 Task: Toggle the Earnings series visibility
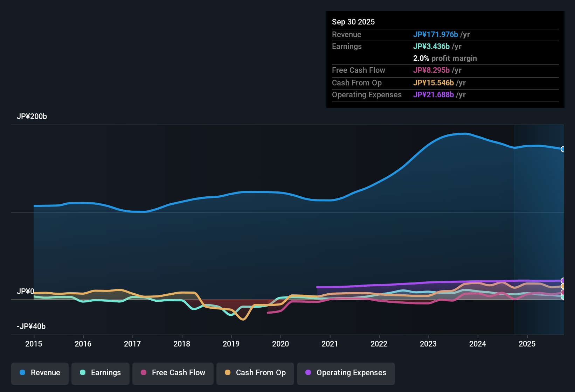tap(100, 373)
